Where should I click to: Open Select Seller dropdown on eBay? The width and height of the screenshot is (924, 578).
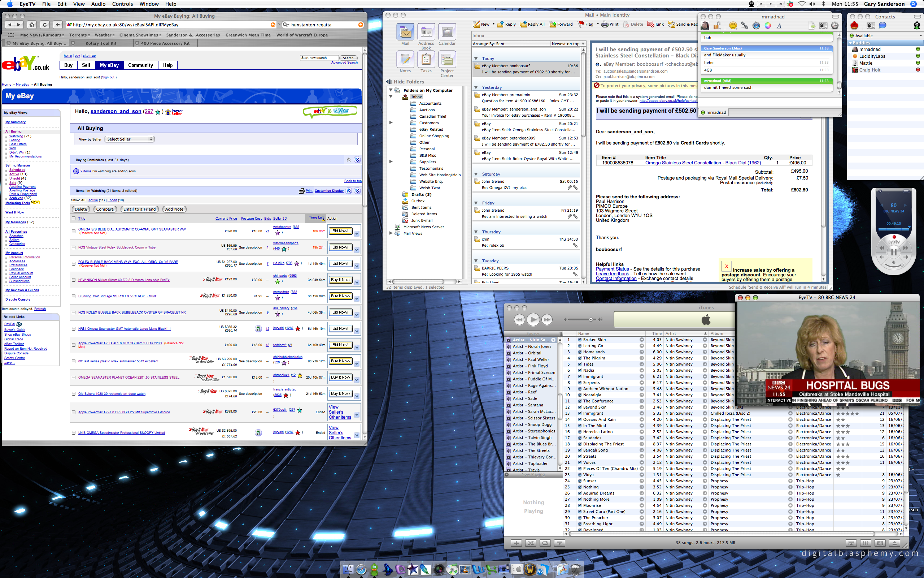click(x=130, y=139)
